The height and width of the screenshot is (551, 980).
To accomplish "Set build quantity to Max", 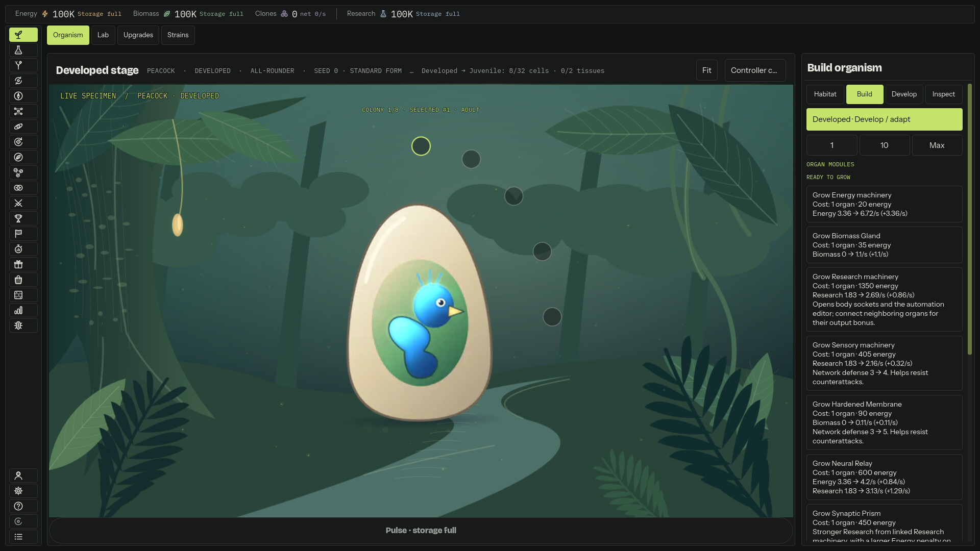I will (x=937, y=145).
